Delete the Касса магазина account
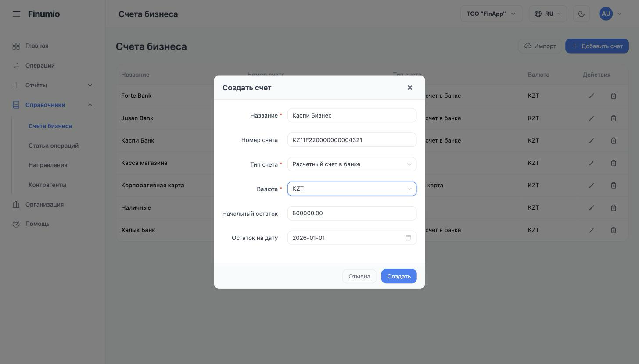This screenshot has height=364, width=639. coord(614,163)
